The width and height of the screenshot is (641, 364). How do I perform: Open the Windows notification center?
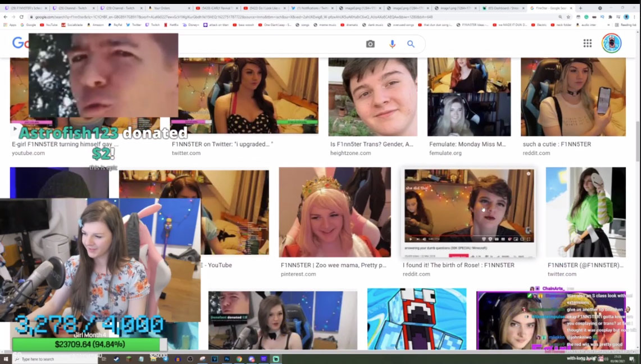click(632, 359)
